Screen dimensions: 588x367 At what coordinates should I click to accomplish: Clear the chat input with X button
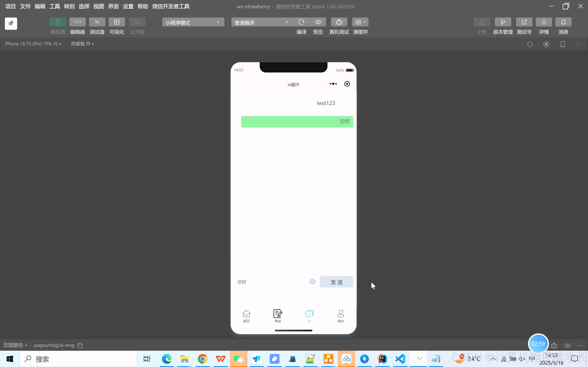click(x=312, y=282)
